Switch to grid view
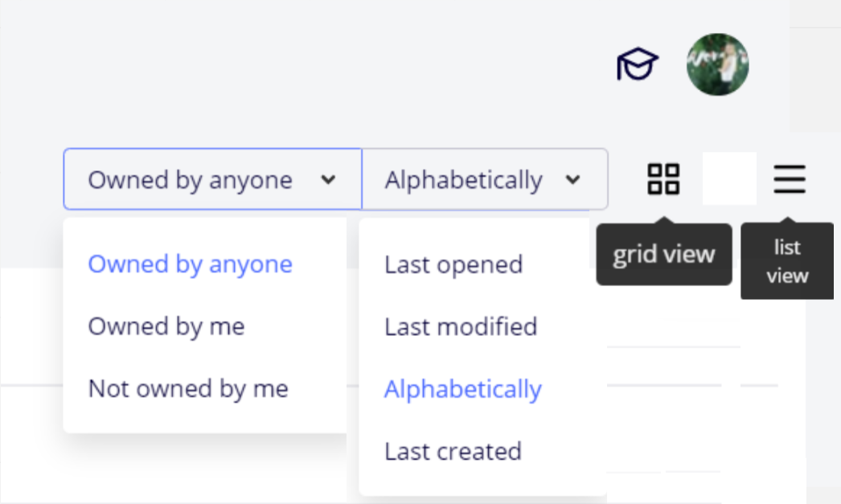Viewport: 841px width, 504px height. [663, 179]
